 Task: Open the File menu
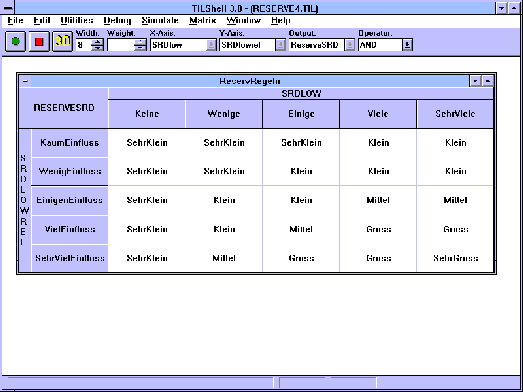(15, 20)
